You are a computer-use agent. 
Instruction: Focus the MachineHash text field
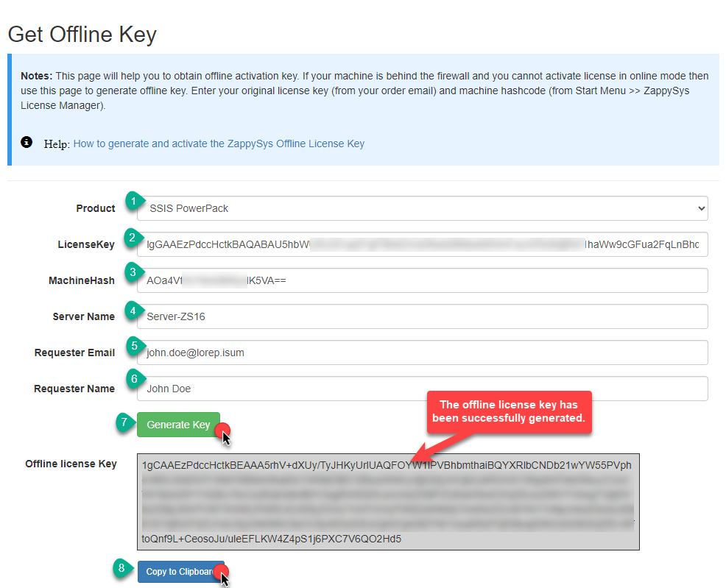[x=422, y=280]
